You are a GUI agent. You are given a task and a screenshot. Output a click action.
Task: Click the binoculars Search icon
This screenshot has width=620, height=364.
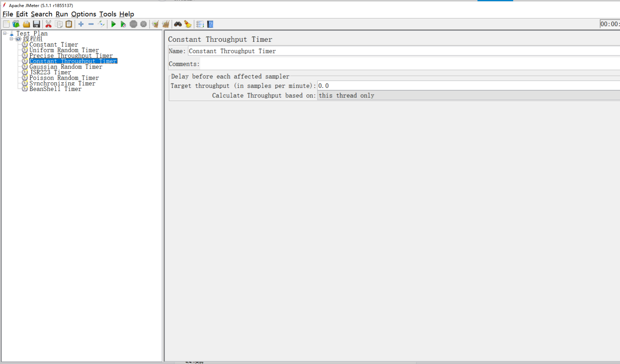(178, 24)
